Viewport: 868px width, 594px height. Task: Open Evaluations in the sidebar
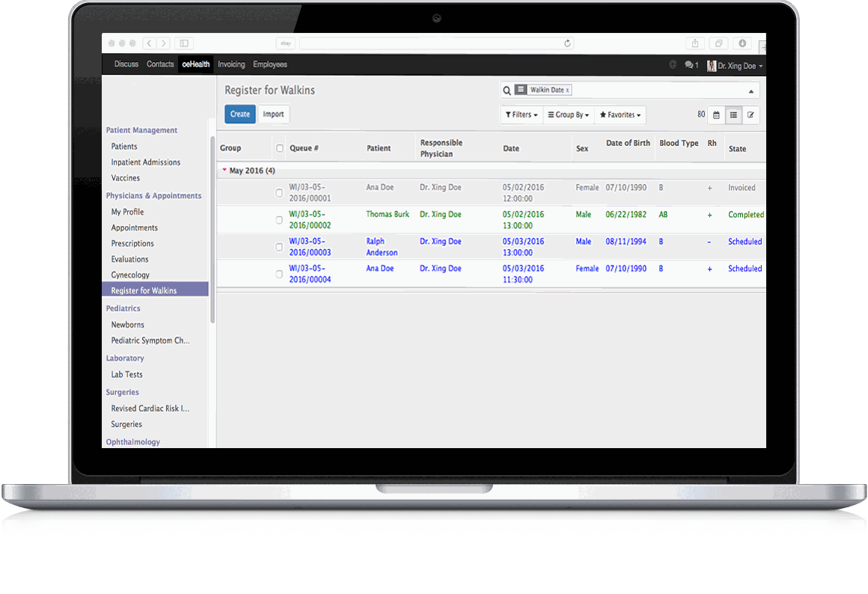click(x=129, y=259)
